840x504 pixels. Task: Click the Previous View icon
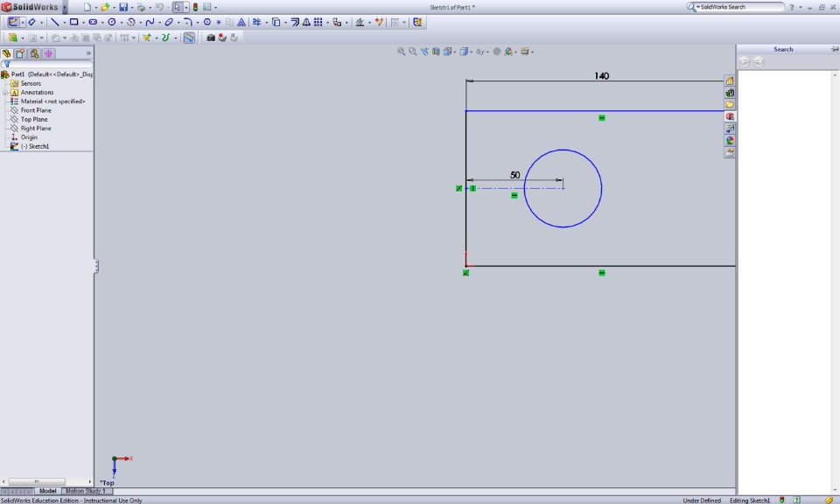tap(424, 52)
